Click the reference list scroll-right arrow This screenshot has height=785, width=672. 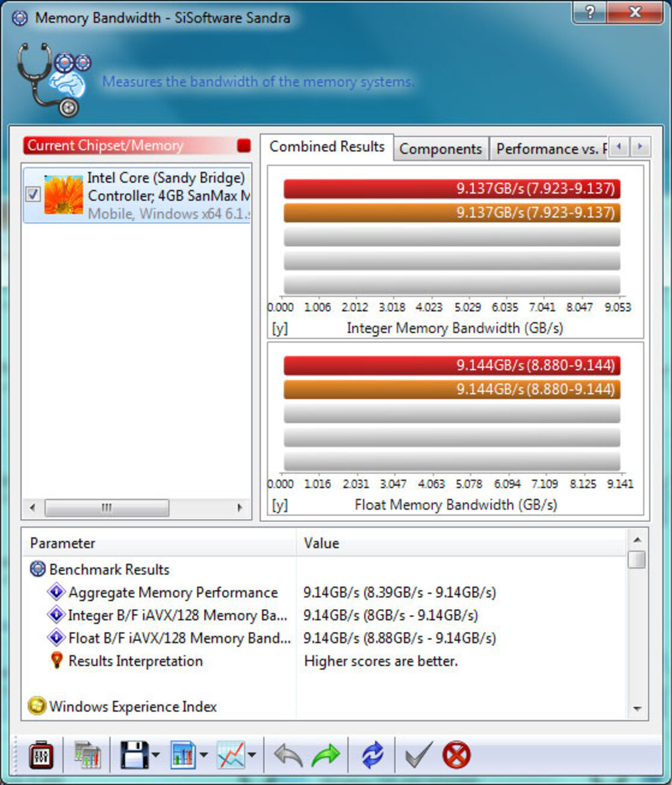pos(240,508)
